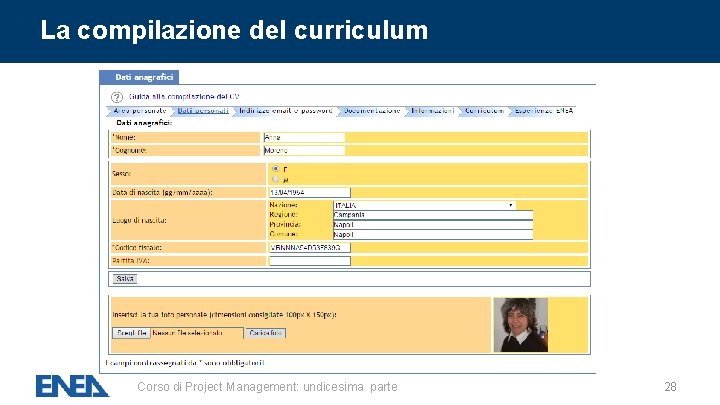Open the Guida alla compilazione del CV link
Image resolution: width=720 pixels, height=405 pixels.
pyautogui.click(x=184, y=96)
